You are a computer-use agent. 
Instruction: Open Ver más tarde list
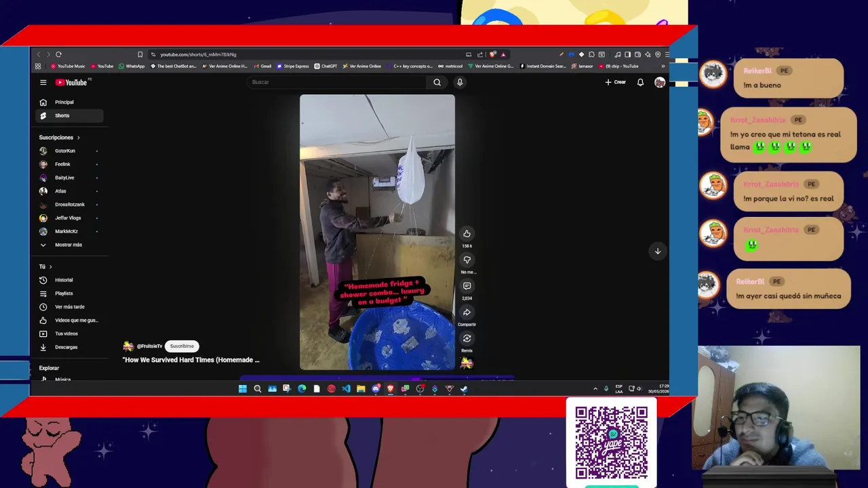click(69, 307)
